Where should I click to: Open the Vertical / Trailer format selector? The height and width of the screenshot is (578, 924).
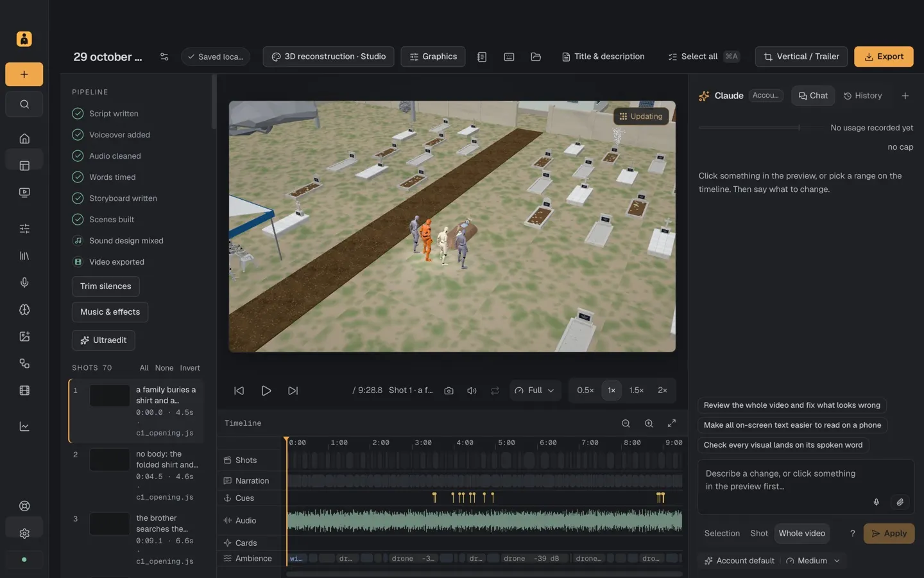coord(801,57)
